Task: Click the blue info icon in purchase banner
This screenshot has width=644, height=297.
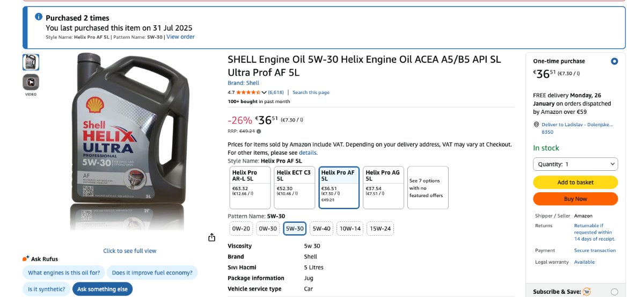Action: click(39, 17)
